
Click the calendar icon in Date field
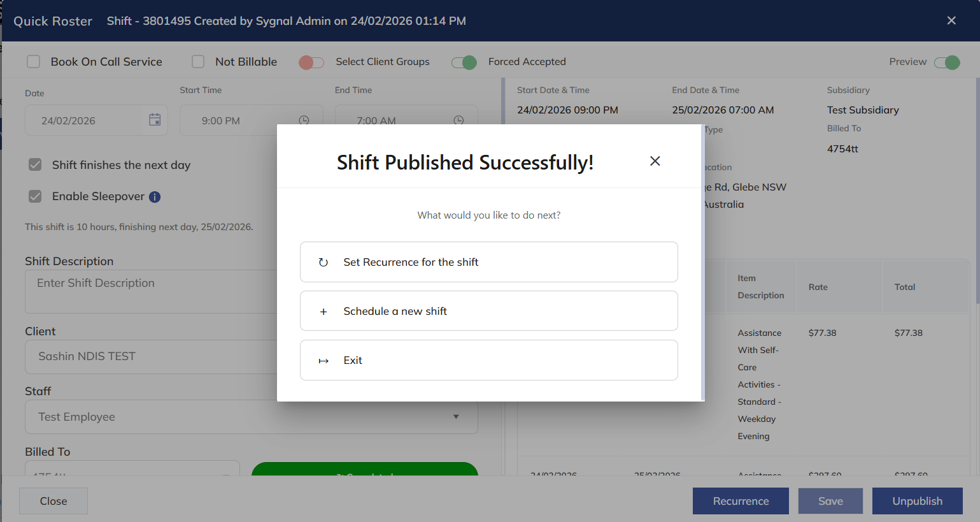coord(155,120)
